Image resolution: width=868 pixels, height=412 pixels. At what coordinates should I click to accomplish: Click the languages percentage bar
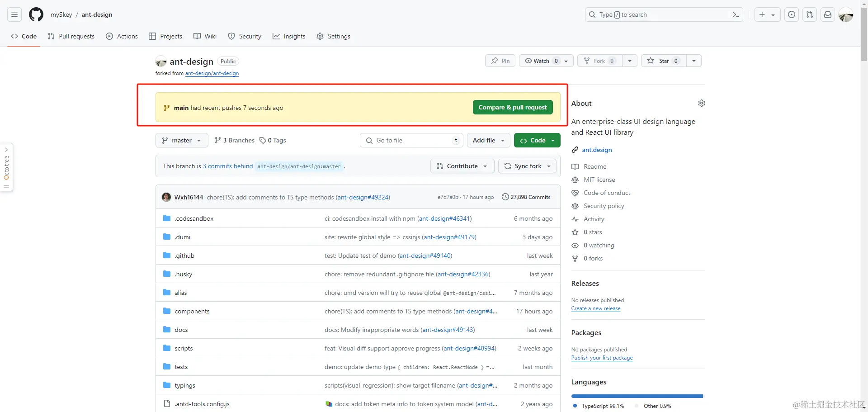pos(637,396)
